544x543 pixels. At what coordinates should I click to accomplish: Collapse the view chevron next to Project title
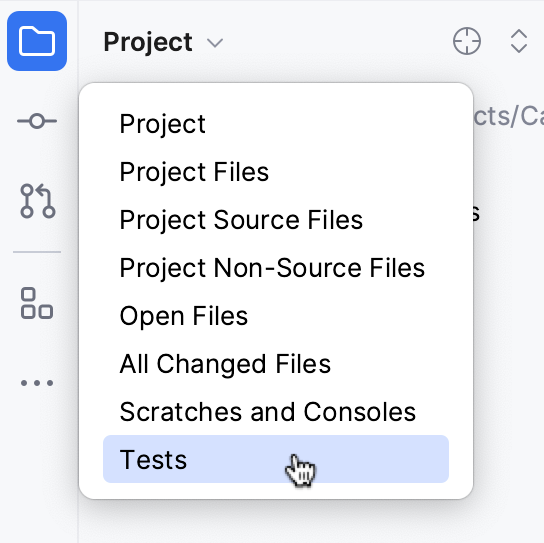(215, 43)
